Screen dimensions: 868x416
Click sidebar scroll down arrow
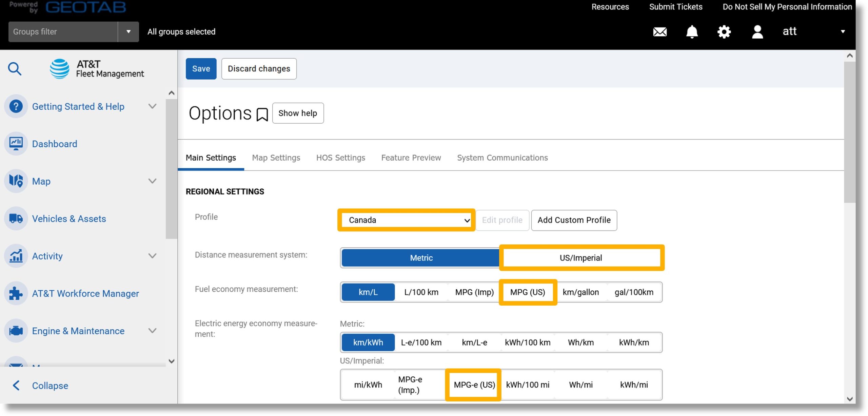(172, 361)
